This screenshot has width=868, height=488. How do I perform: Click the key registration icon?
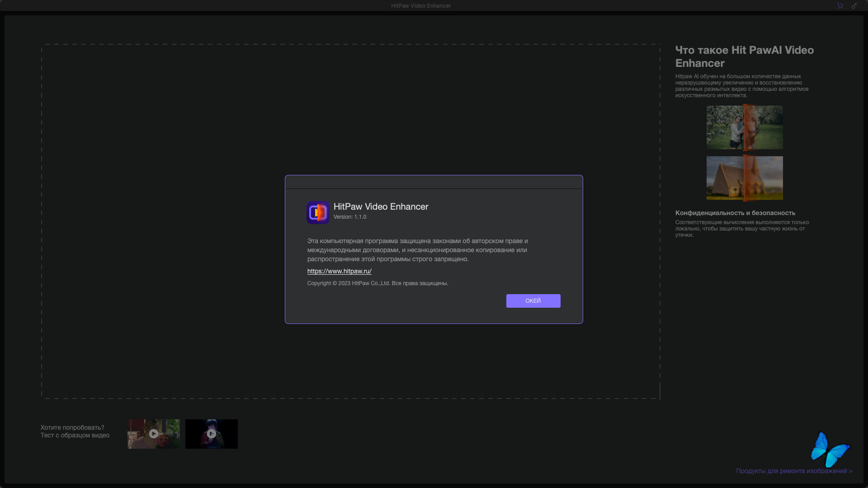point(854,6)
